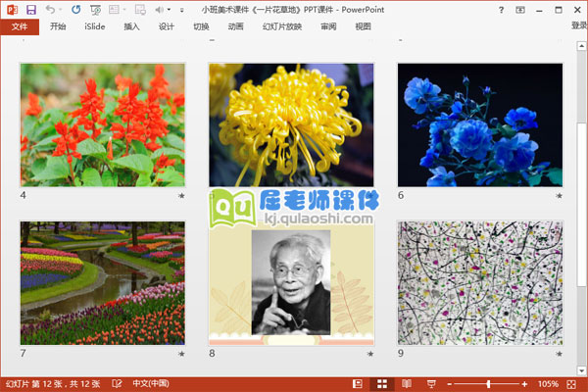The height and width of the screenshot is (392, 588).
Task: Start Slide Show from status bar icon
Action: click(431, 384)
